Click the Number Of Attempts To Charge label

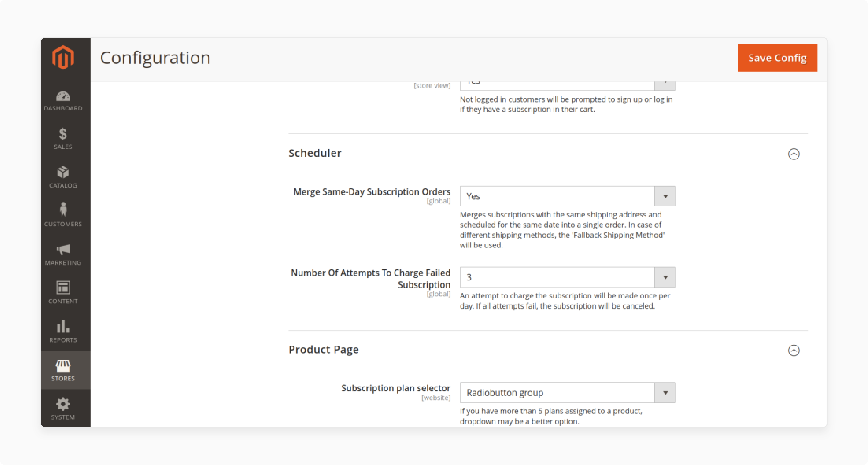click(x=370, y=278)
